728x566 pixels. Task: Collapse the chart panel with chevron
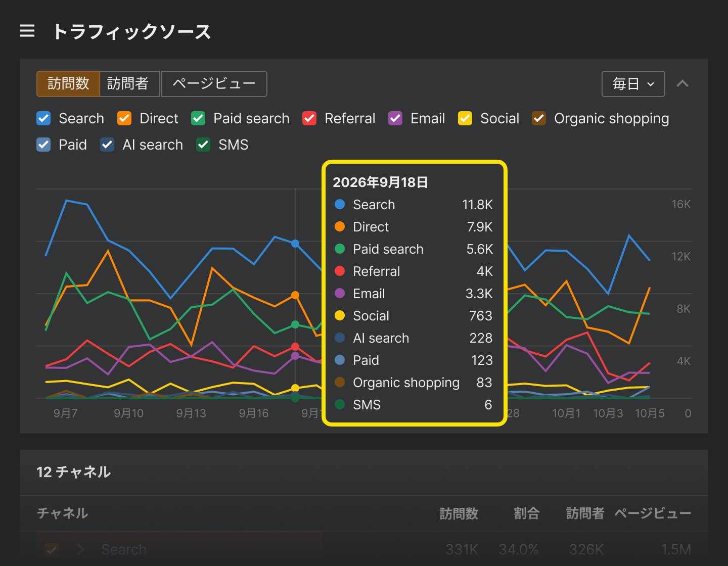(682, 84)
